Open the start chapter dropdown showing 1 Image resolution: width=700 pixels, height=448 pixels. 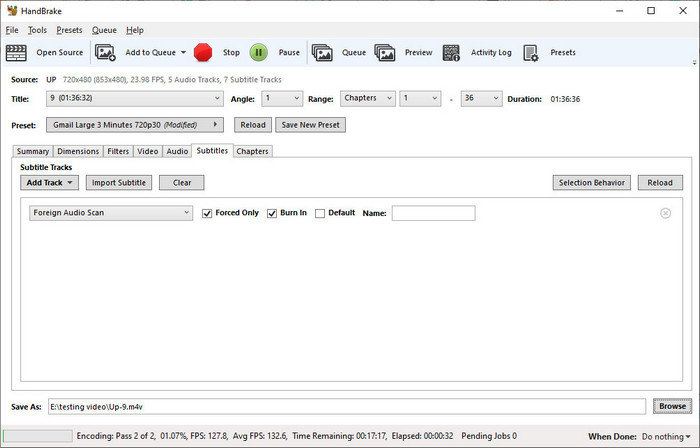(420, 98)
